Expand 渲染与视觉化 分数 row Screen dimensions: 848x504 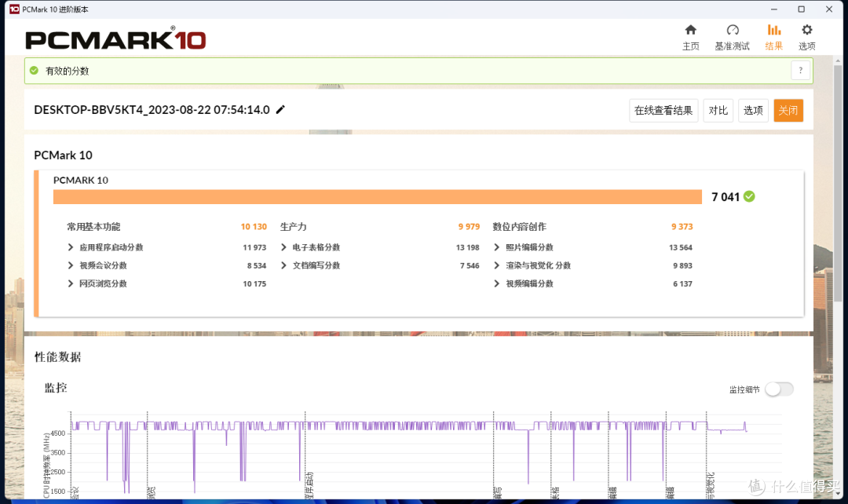(496, 265)
